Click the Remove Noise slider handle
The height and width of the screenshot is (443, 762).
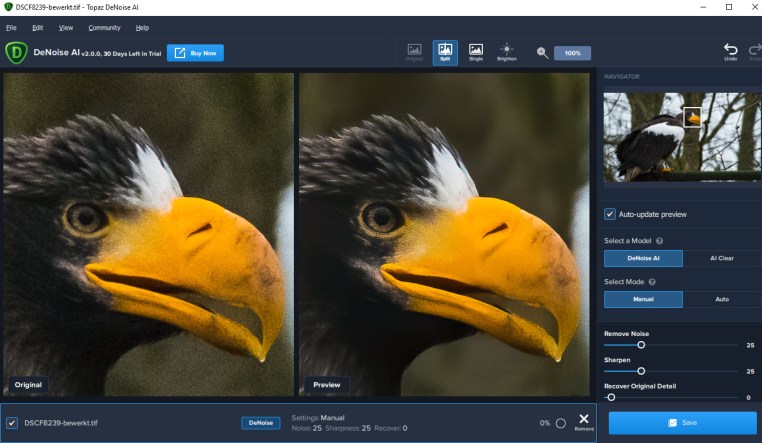pos(641,344)
